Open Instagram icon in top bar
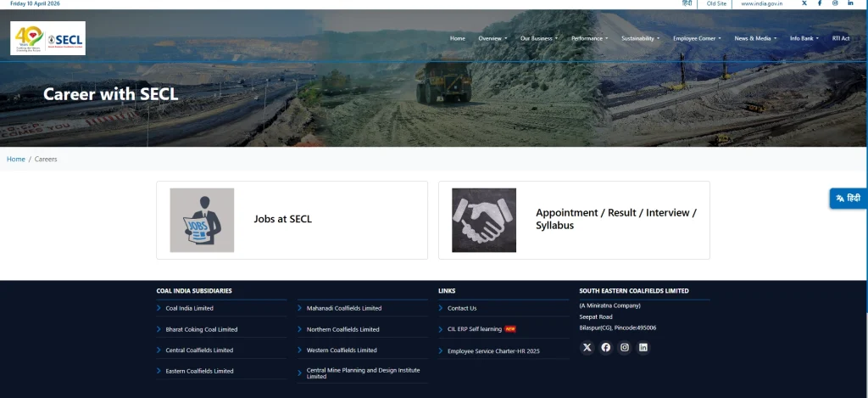 835,3
